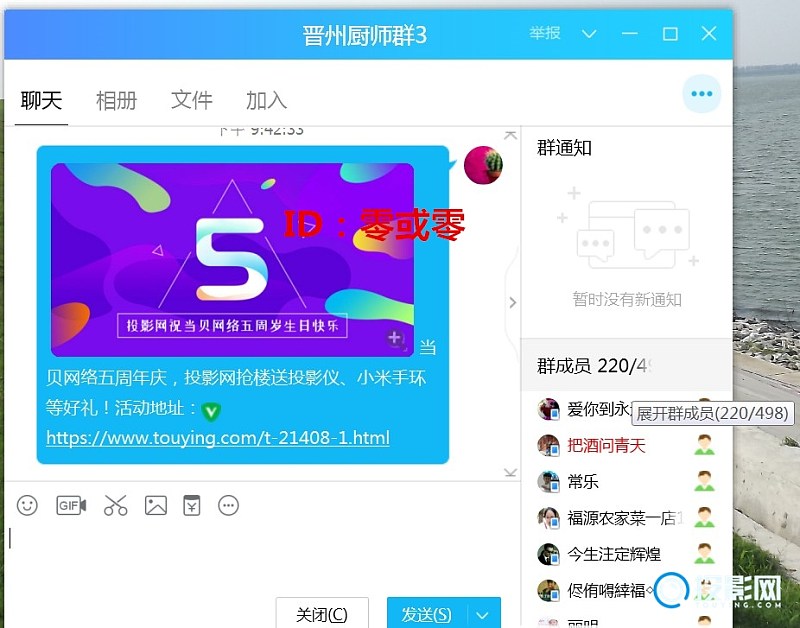Select the scissors screenshot tool
Image resolution: width=800 pixels, height=628 pixels.
coord(115,506)
